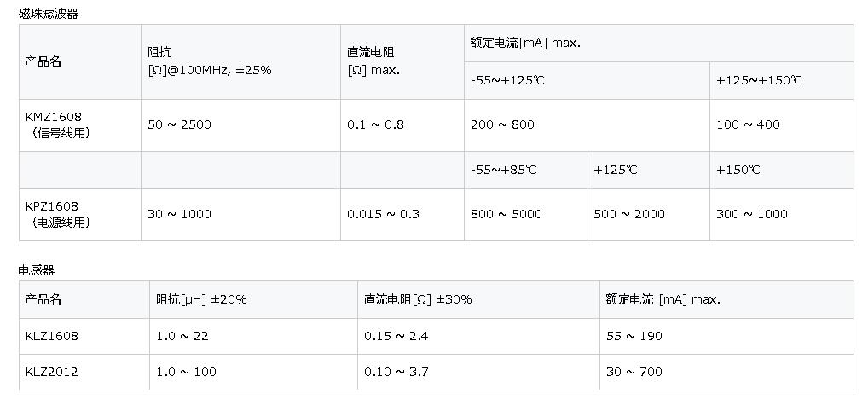
Task: Click the KMZ1608 product name cell
Action: 80,125
